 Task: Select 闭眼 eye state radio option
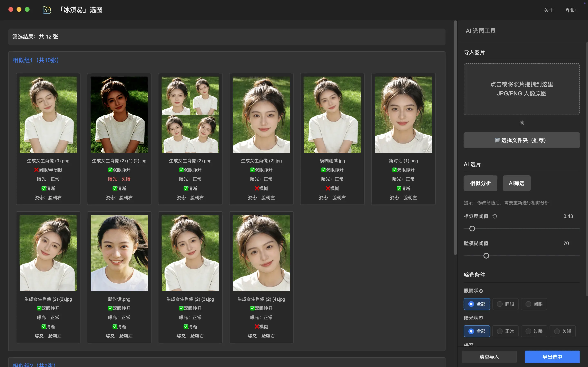[x=534, y=304]
